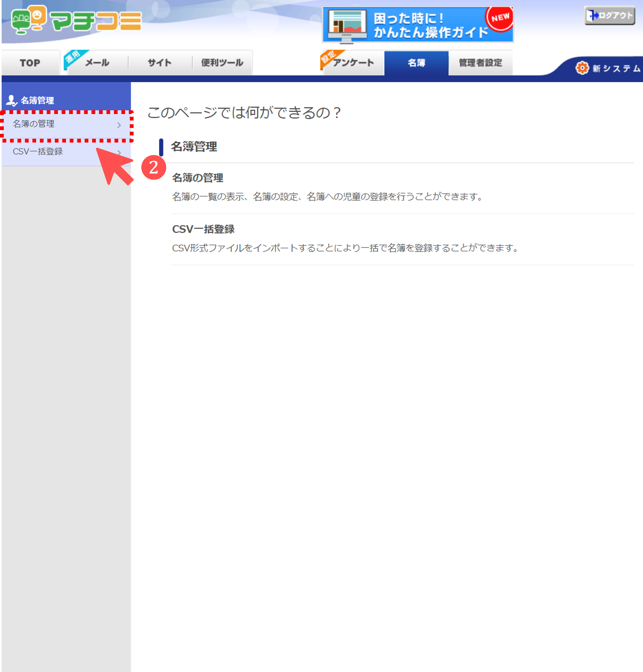The image size is (643, 672).
Task: Click the このページでは何ができるの？ heading
Action: [x=244, y=112]
